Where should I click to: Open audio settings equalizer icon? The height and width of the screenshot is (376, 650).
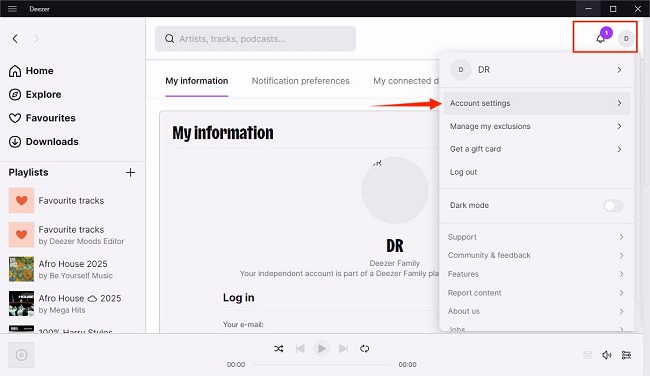[626, 355]
